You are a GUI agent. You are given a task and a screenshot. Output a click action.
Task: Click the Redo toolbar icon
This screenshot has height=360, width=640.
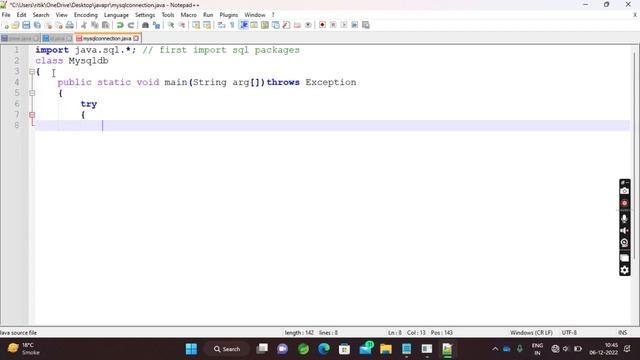click(131, 25)
